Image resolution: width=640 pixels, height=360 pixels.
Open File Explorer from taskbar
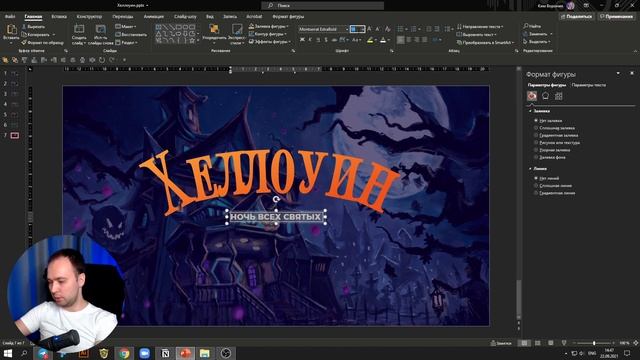click(x=205, y=353)
